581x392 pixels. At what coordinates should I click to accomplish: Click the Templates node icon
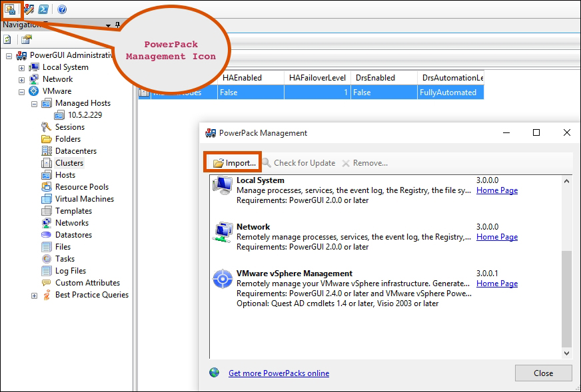[47, 210]
